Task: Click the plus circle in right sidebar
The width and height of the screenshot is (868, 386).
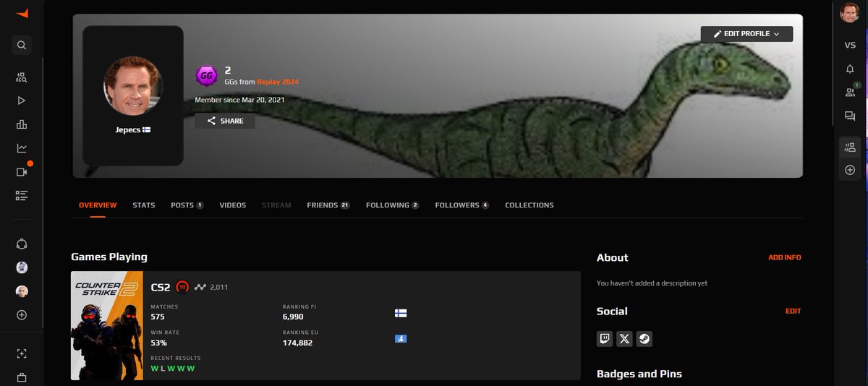Action: coord(850,171)
